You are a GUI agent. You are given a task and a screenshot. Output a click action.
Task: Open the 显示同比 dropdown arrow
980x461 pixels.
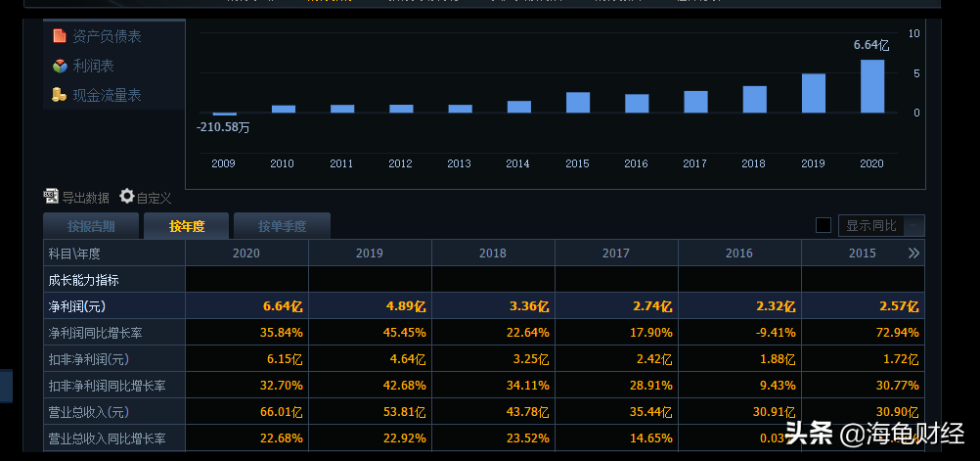(x=914, y=226)
